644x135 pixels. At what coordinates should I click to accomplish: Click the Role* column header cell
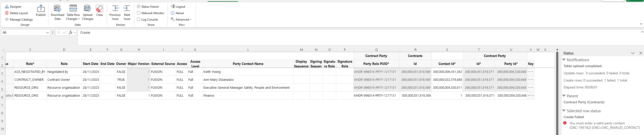tap(30, 64)
